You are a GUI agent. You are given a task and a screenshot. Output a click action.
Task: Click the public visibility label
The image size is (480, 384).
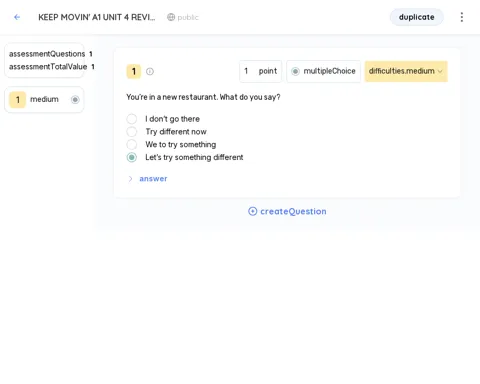(x=188, y=17)
